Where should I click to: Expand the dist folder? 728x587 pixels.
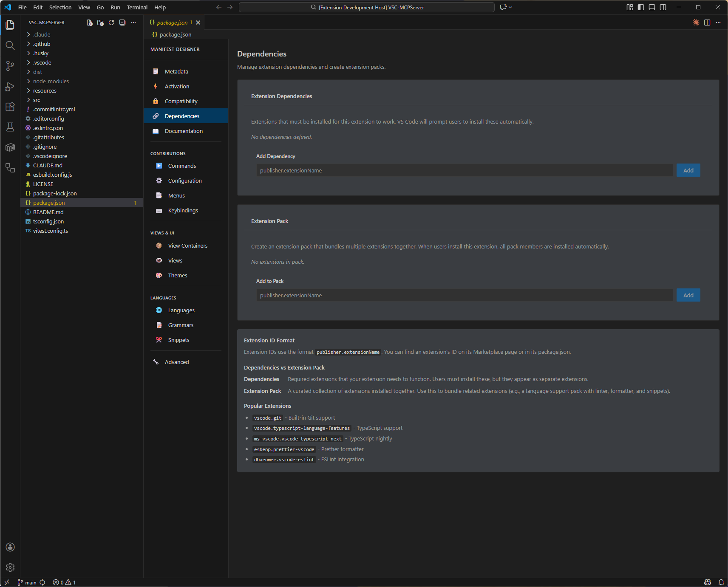tap(82, 72)
